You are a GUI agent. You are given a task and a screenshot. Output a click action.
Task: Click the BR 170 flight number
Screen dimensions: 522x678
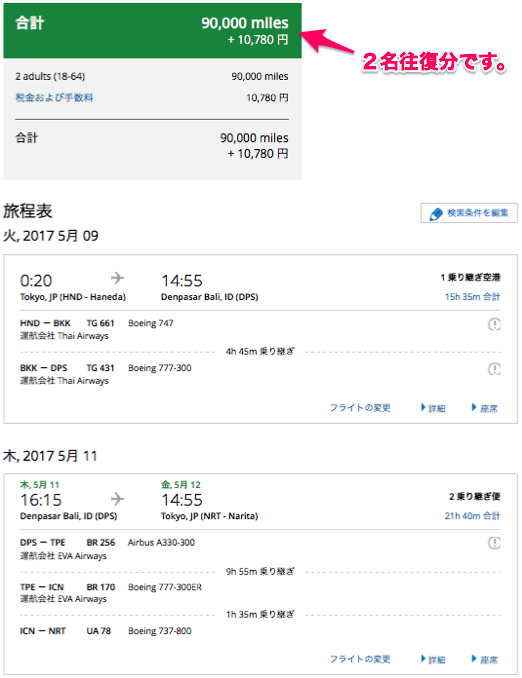(101, 587)
